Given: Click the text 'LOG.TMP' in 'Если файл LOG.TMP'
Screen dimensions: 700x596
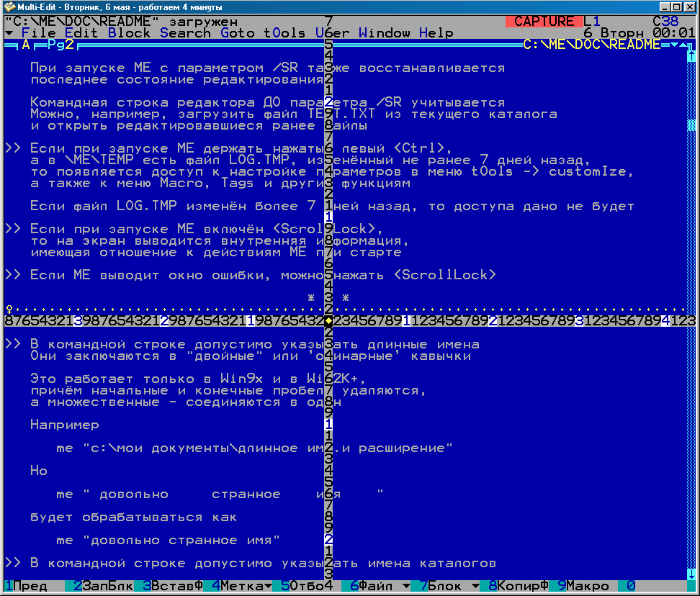Looking at the screenshot, I should 146,206.
